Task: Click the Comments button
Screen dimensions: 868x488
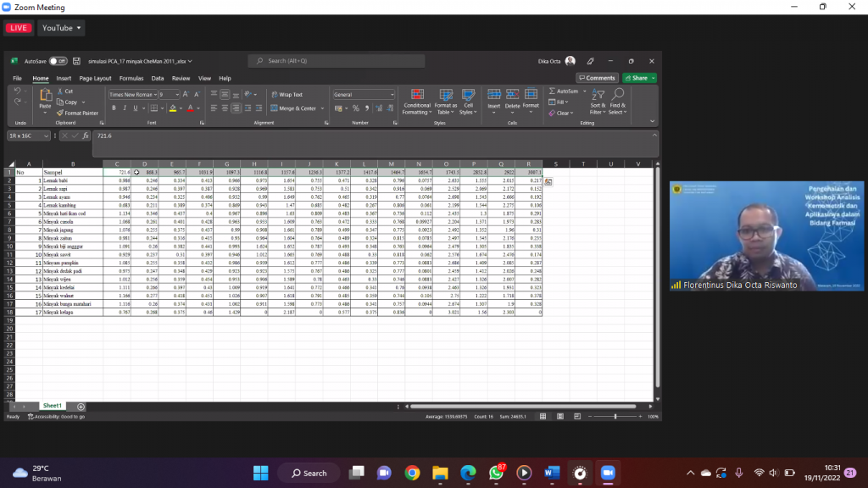Action: click(597, 78)
